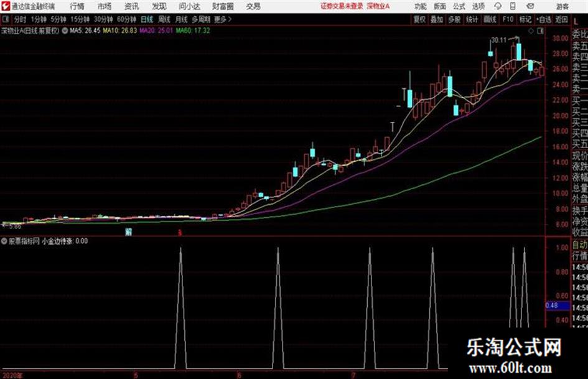Click the chart title 深物业A(日线 前复权)
Screen dimensions: 588x379
[30, 30]
